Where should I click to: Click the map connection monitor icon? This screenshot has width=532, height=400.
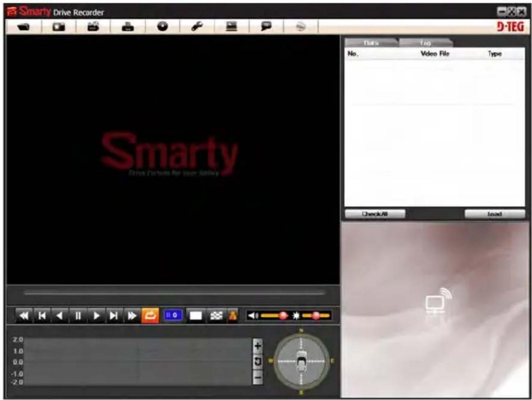pyautogui.click(x=438, y=301)
